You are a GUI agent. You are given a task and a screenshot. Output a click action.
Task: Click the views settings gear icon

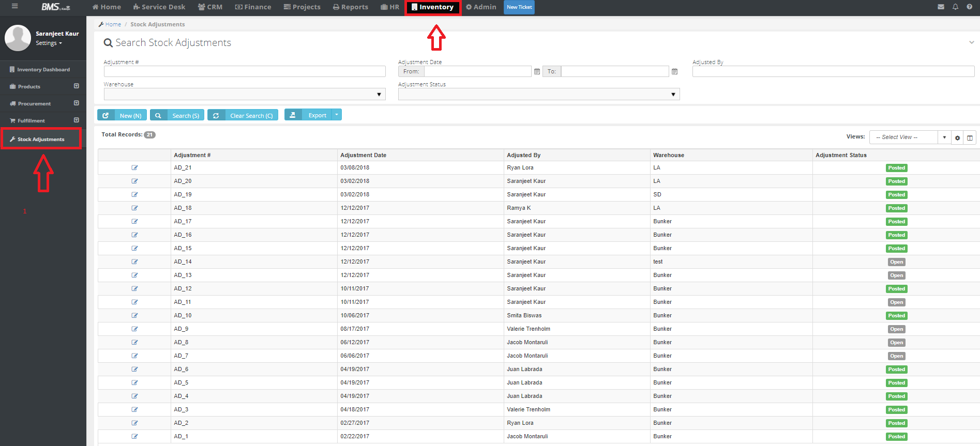click(957, 137)
